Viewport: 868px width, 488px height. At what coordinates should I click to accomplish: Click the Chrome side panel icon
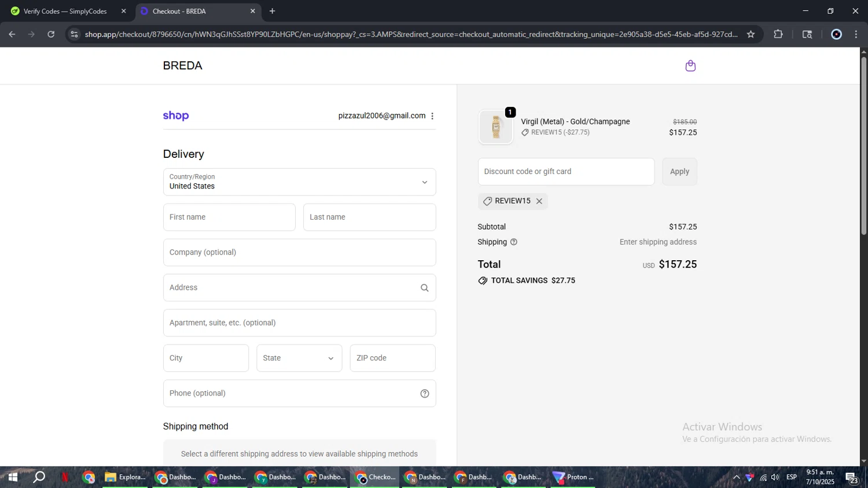[807, 34]
